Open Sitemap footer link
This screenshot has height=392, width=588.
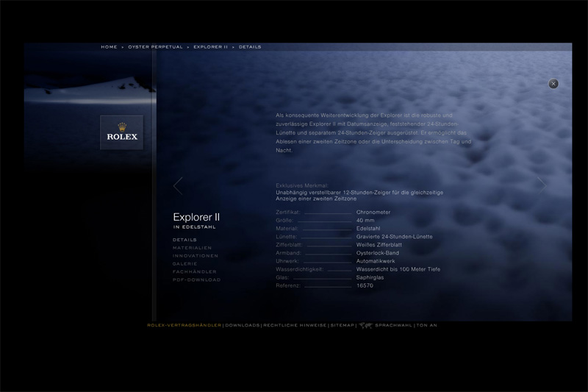[342, 325]
